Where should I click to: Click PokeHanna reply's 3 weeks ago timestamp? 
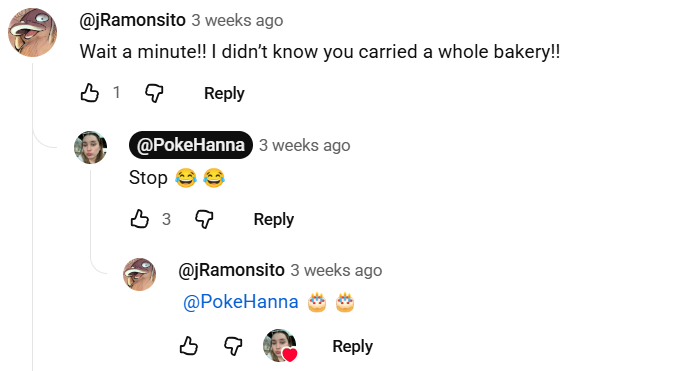304,145
